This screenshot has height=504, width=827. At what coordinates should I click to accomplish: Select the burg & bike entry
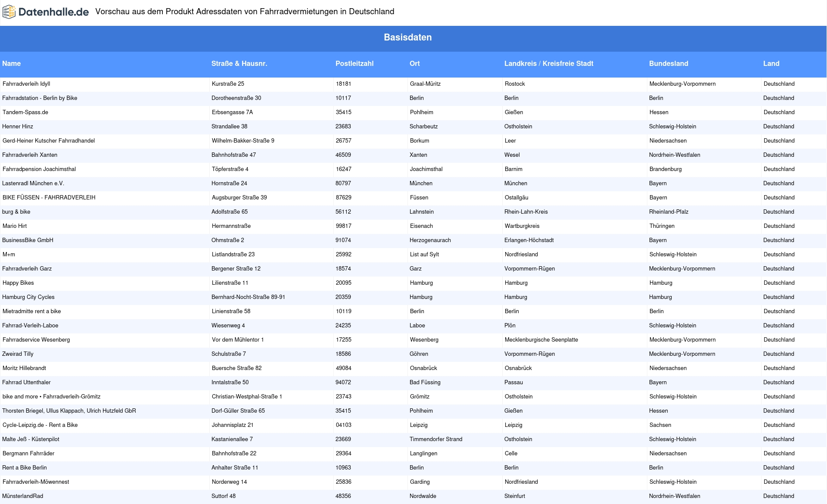16,212
